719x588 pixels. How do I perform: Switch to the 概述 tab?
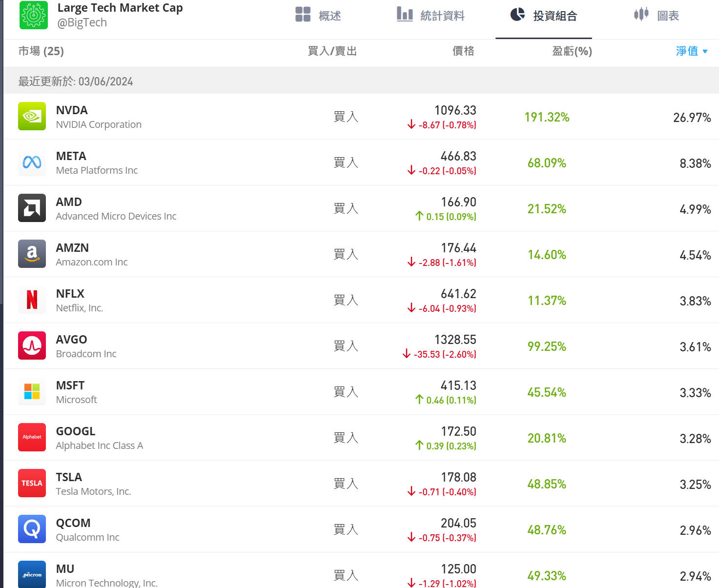[x=318, y=16]
